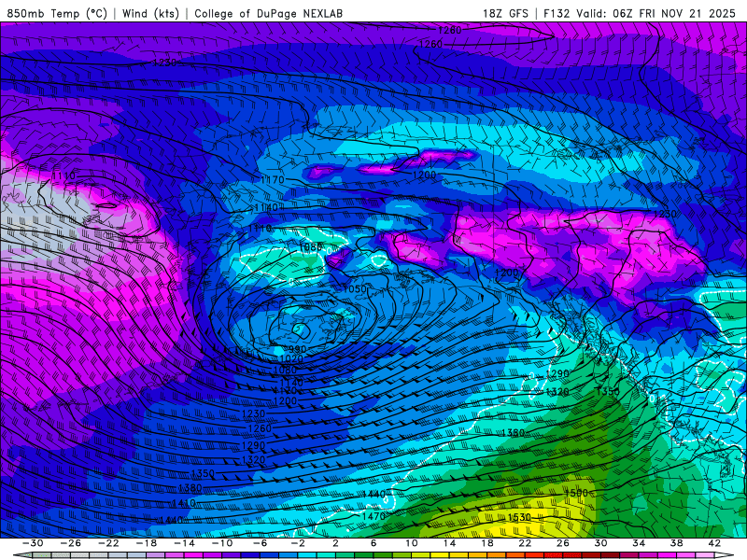Click the '1470' contour label
747x560 pixels.
pos(373,516)
